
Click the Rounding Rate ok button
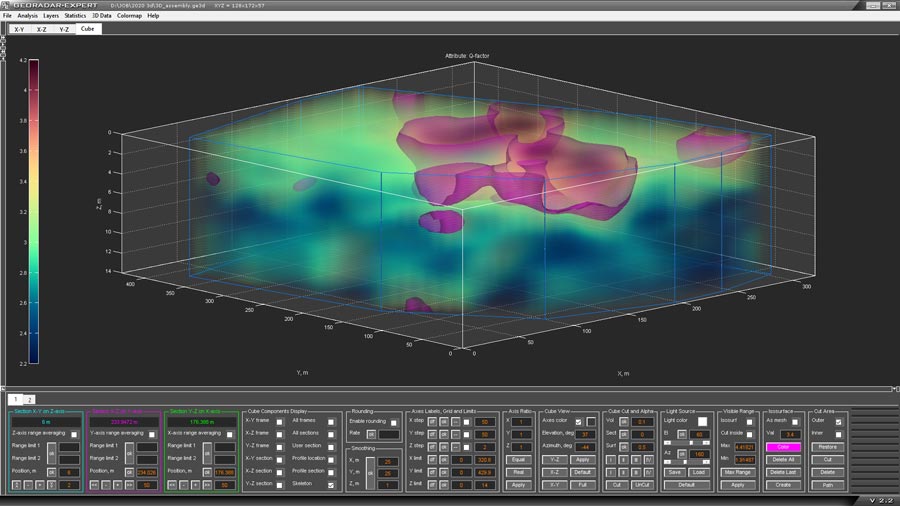[x=371, y=434]
